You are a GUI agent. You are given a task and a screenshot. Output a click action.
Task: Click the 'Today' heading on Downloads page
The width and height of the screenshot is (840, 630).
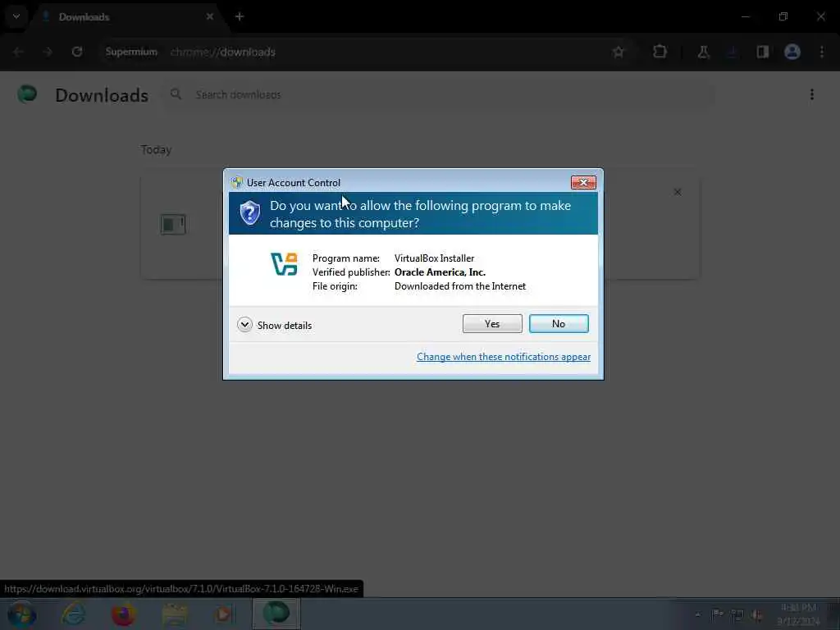click(157, 149)
